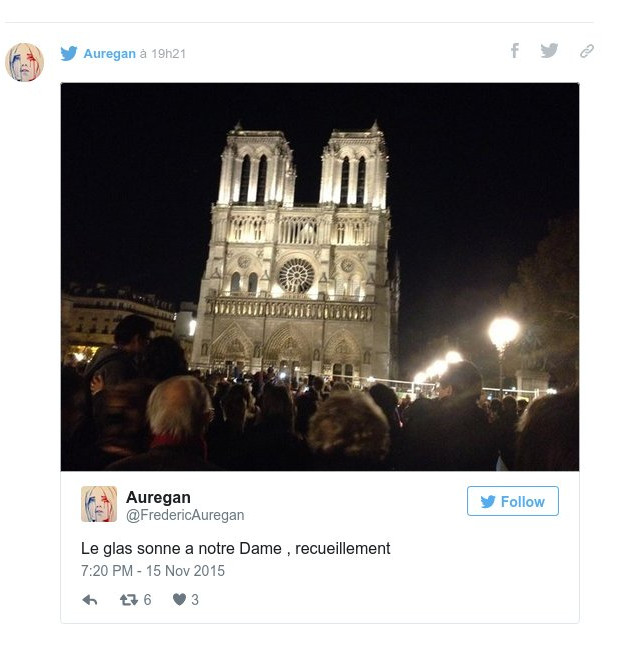Copy the permalink with the chain icon
This screenshot has width=619, height=645.
(x=587, y=51)
